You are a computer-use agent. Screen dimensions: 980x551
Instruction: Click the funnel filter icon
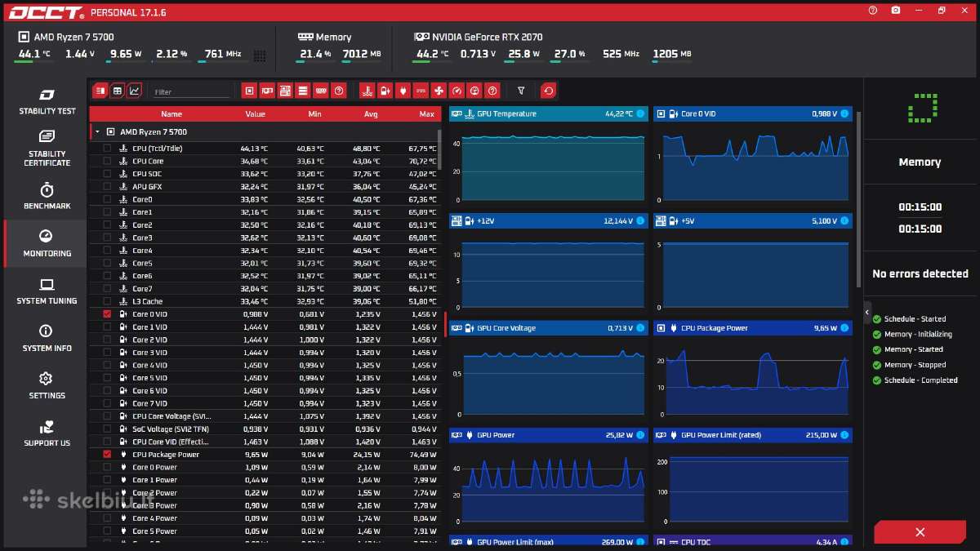pyautogui.click(x=521, y=91)
